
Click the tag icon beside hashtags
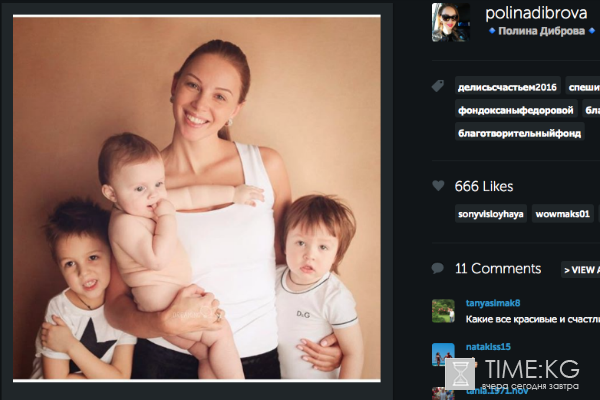(438, 86)
